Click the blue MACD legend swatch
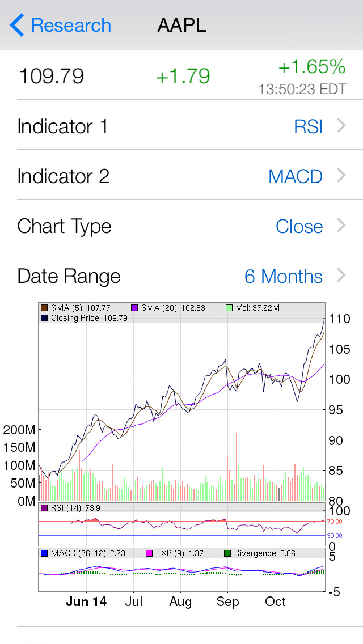The height and width of the screenshot is (644, 363). 44,553
